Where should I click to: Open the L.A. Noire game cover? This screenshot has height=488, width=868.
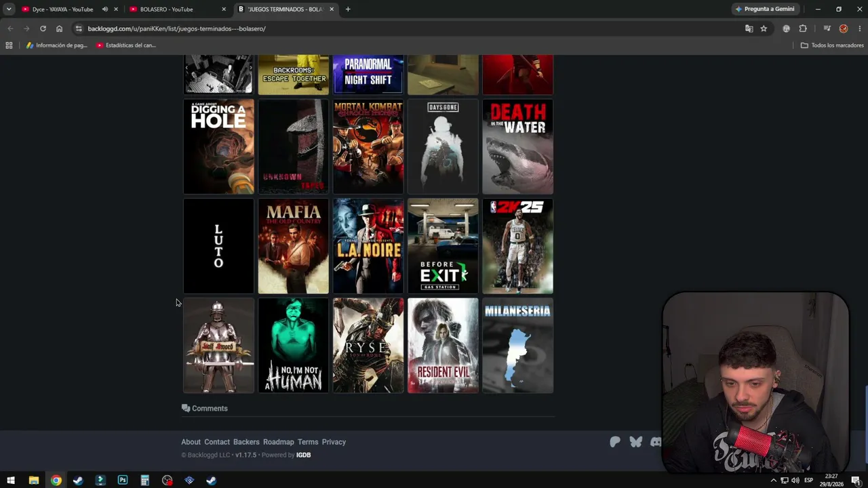(368, 246)
